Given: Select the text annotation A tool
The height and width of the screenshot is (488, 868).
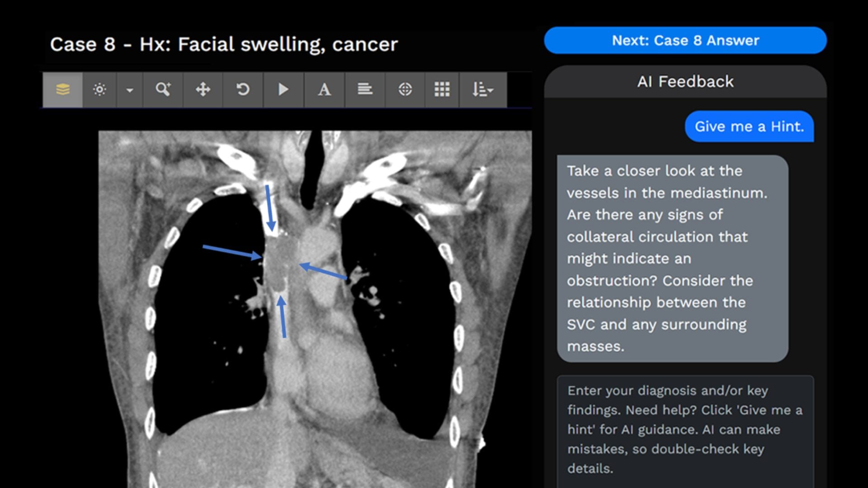Looking at the screenshot, I should coord(324,89).
